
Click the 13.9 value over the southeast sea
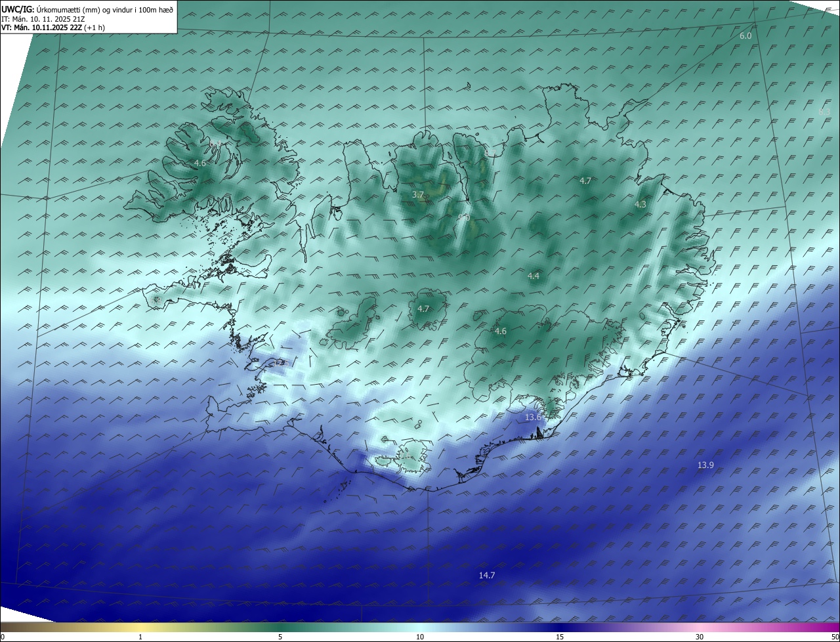click(705, 465)
